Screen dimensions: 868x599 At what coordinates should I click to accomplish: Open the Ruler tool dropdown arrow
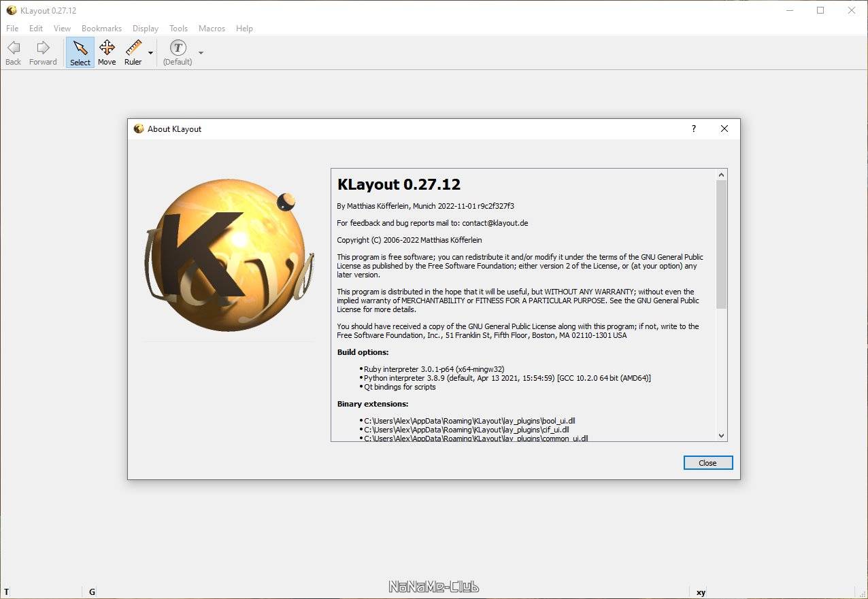150,53
